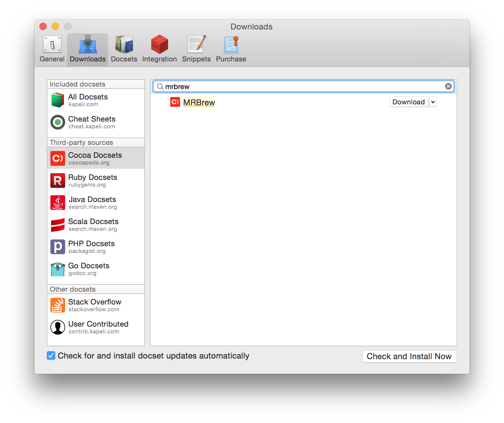Select Ruby Docsets source
Viewport: 504px width, 423px height.
coord(96,180)
